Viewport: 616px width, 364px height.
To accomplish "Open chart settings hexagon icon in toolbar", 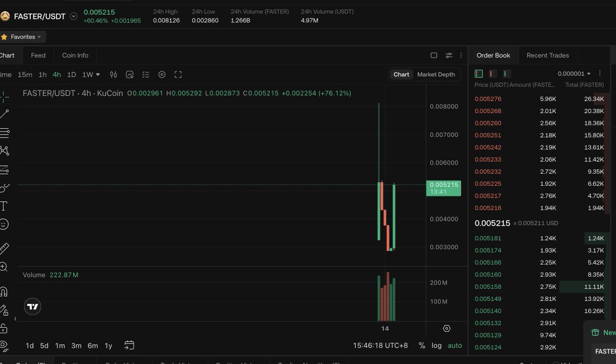I will point(162,74).
